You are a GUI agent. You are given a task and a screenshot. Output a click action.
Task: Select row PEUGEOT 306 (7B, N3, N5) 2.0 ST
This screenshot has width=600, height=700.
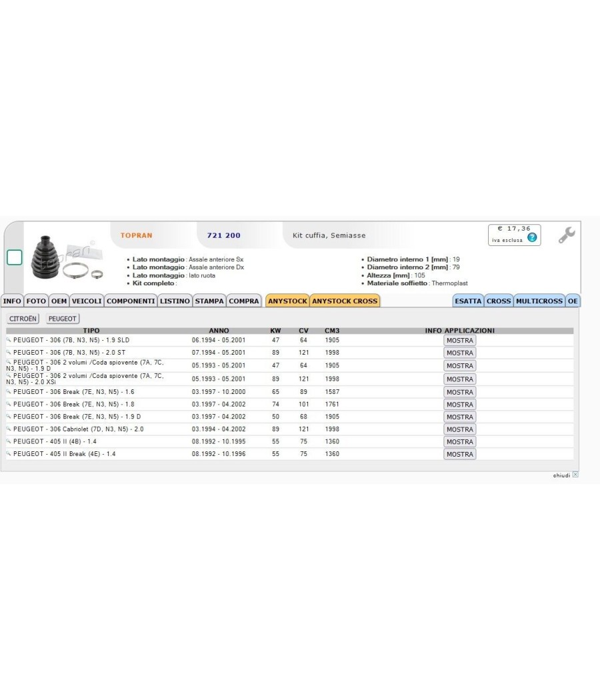pyautogui.click(x=290, y=353)
